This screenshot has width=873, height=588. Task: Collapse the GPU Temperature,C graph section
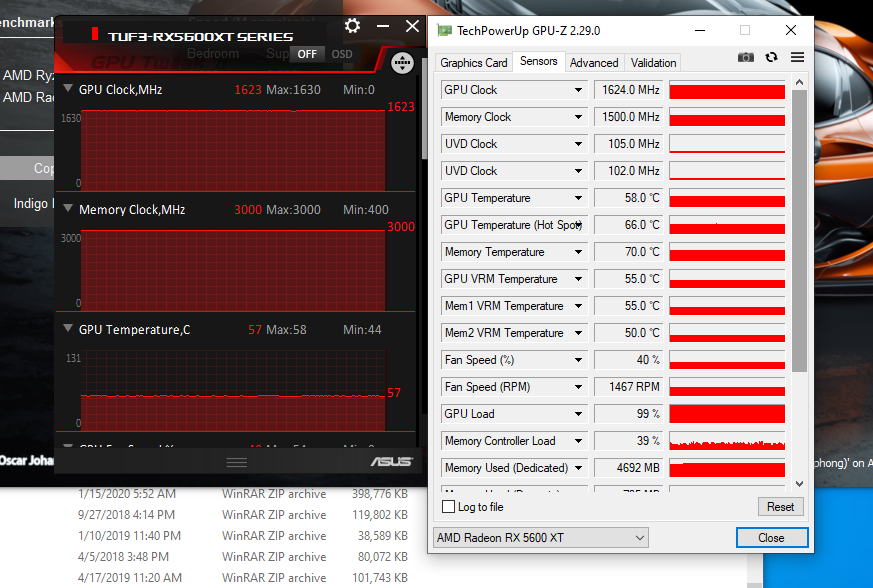[x=68, y=329]
